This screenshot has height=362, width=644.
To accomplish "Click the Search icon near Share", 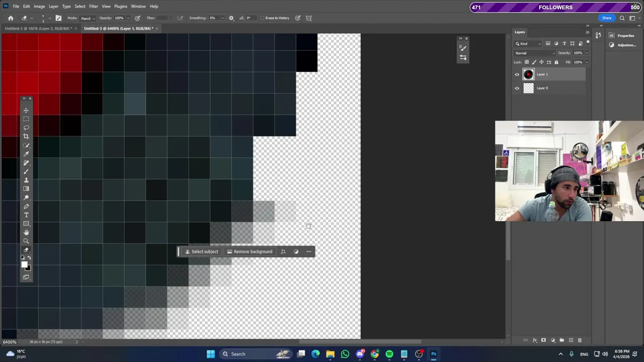I will [x=622, y=18].
